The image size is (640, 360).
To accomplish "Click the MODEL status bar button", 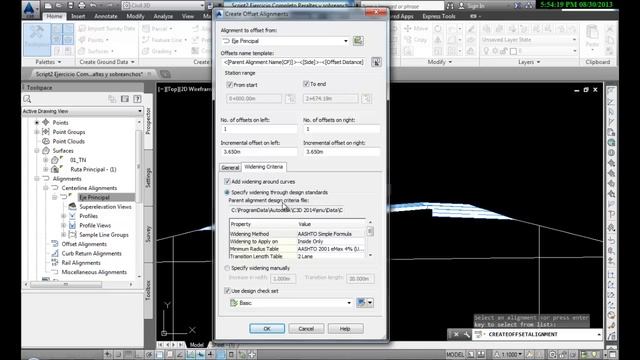I will 455,354.
